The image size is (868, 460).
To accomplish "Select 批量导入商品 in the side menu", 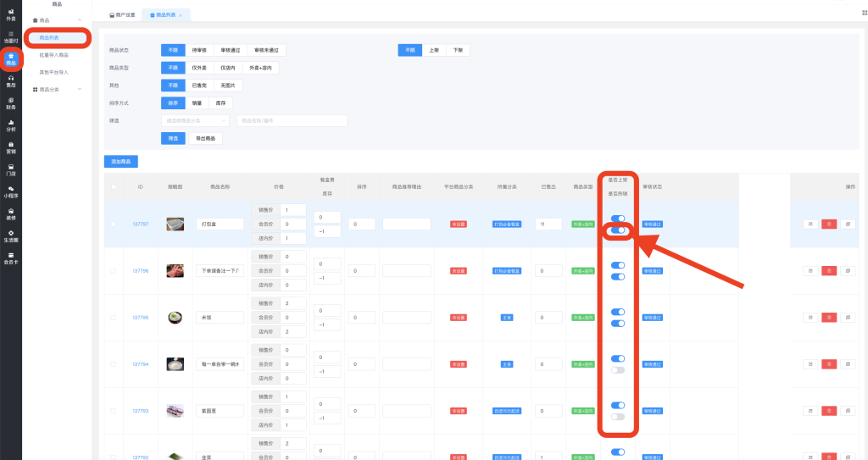I will (x=59, y=54).
